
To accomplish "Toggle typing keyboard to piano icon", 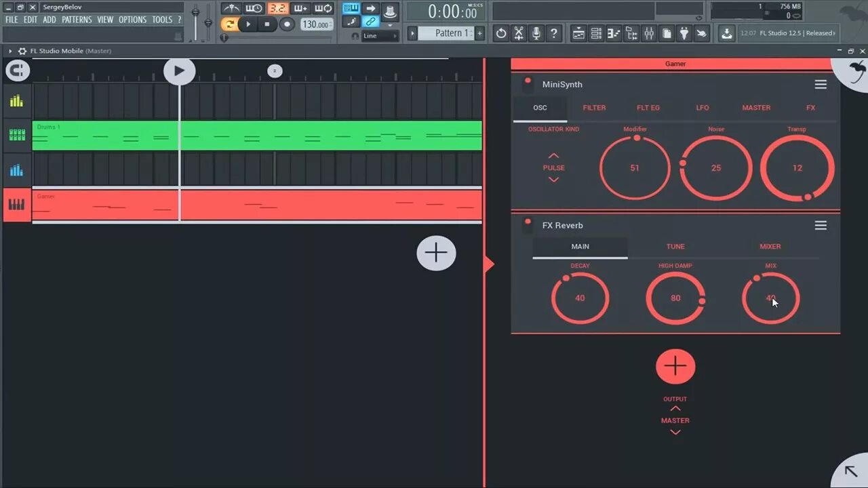I will [x=351, y=9].
